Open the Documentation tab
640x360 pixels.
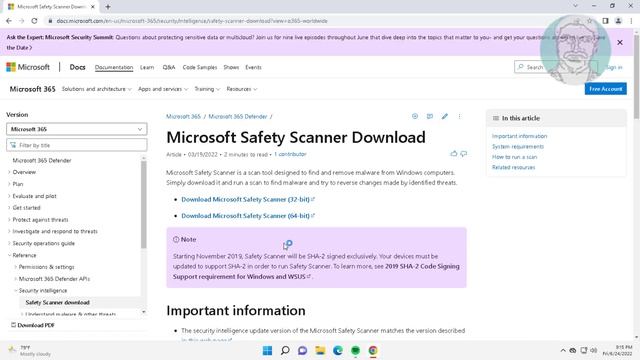(x=114, y=67)
